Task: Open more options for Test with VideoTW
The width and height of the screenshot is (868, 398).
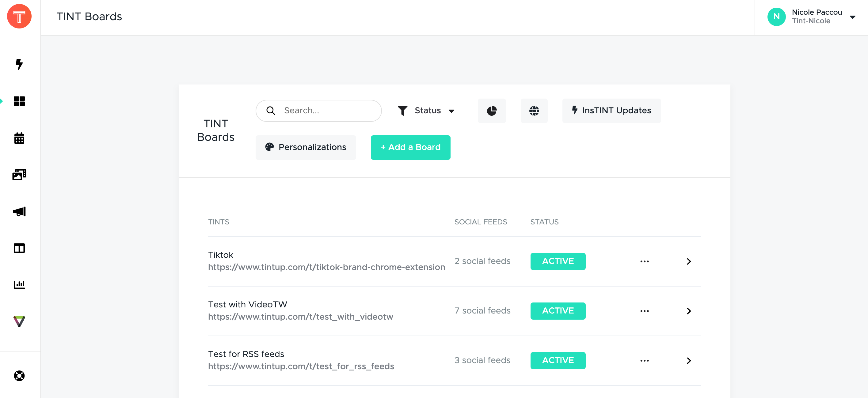Action: [x=644, y=311]
